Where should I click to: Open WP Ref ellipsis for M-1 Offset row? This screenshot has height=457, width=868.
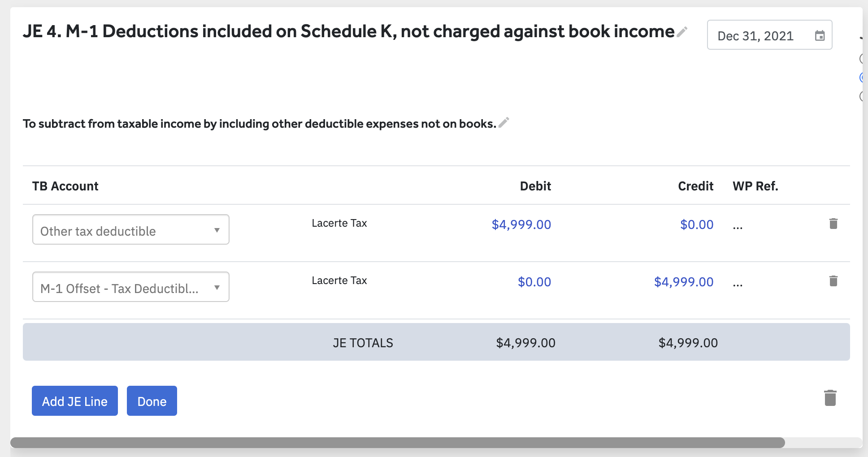[738, 284]
